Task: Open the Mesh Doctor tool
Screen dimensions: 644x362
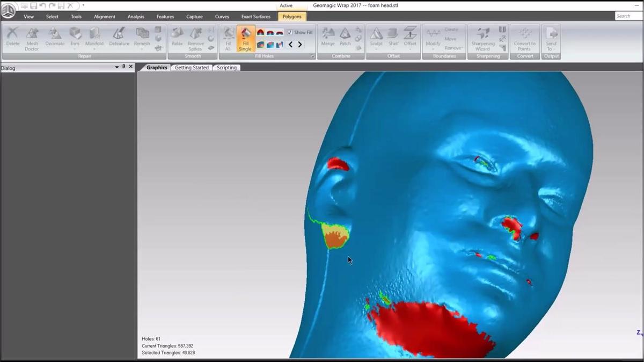Action: pyautogui.click(x=32, y=39)
